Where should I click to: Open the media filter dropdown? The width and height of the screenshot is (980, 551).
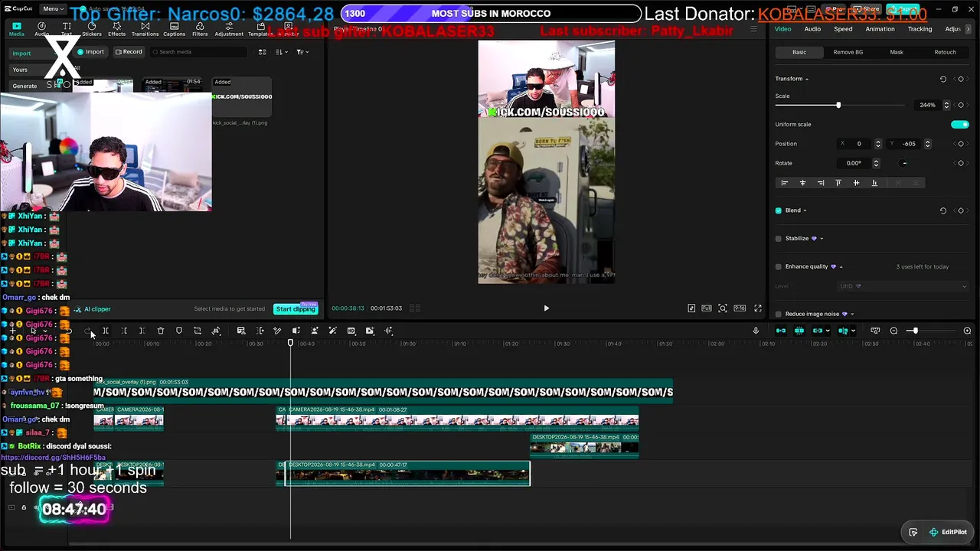pos(302,52)
